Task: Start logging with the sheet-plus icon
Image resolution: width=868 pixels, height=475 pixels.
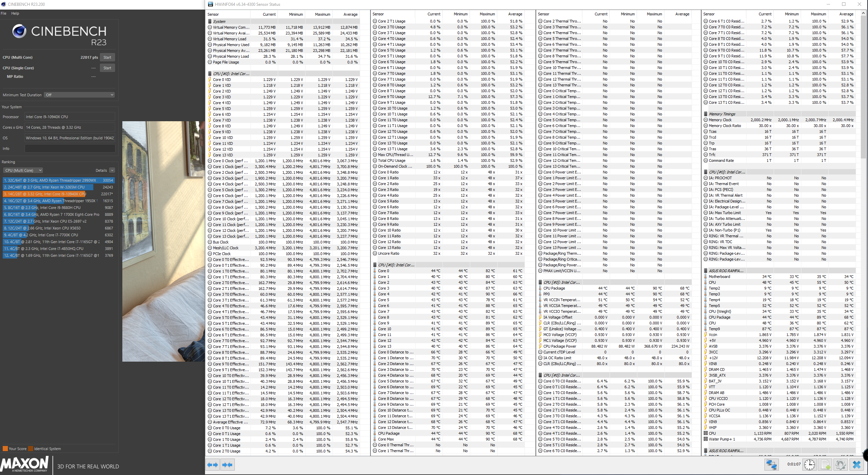Action: (x=826, y=465)
